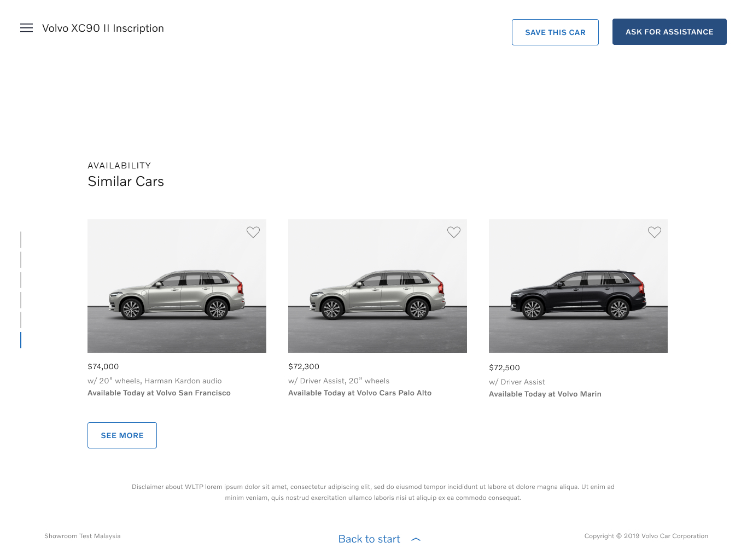Favorite the $72,300 car with heart icon

pos(454,232)
